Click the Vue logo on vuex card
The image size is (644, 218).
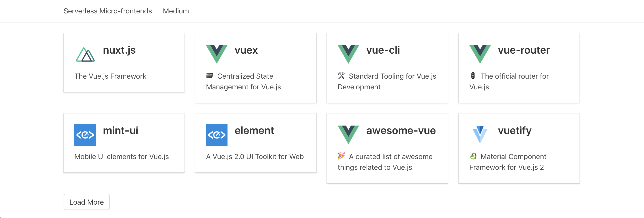pos(217,54)
